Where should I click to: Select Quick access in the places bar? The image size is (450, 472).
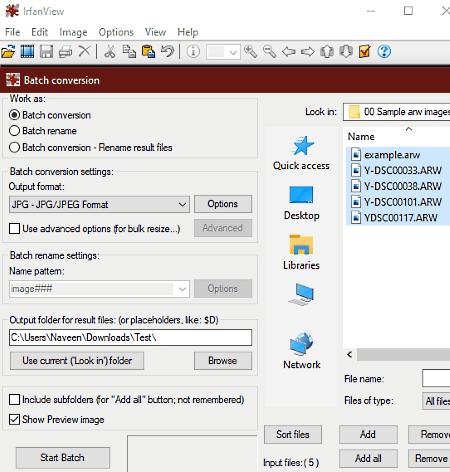click(301, 153)
